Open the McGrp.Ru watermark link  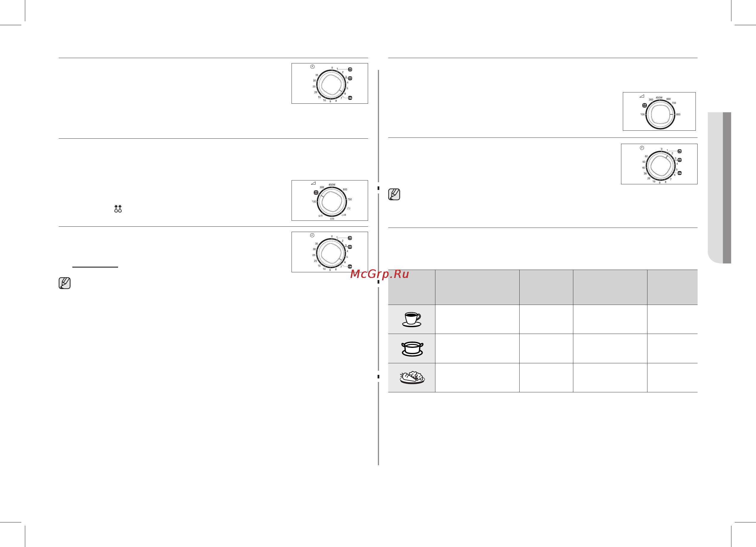point(380,274)
